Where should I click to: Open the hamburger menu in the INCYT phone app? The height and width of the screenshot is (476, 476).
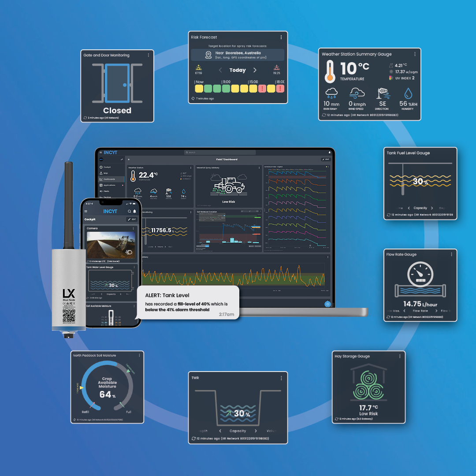coord(86,212)
